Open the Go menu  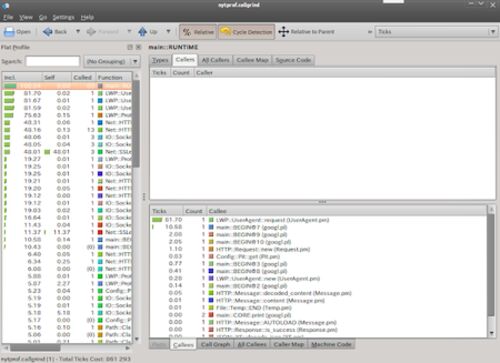click(x=43, y=17)
